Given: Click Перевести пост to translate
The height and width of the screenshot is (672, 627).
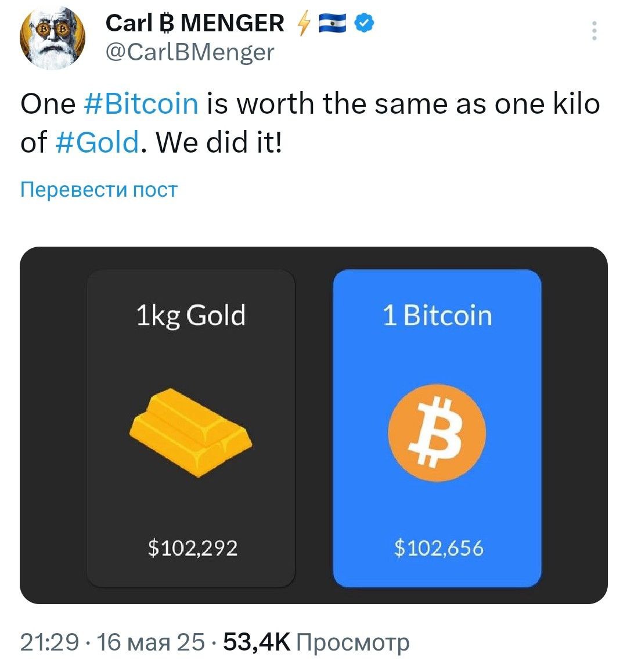Looking at the screenshot, I should tap(99, 189).
